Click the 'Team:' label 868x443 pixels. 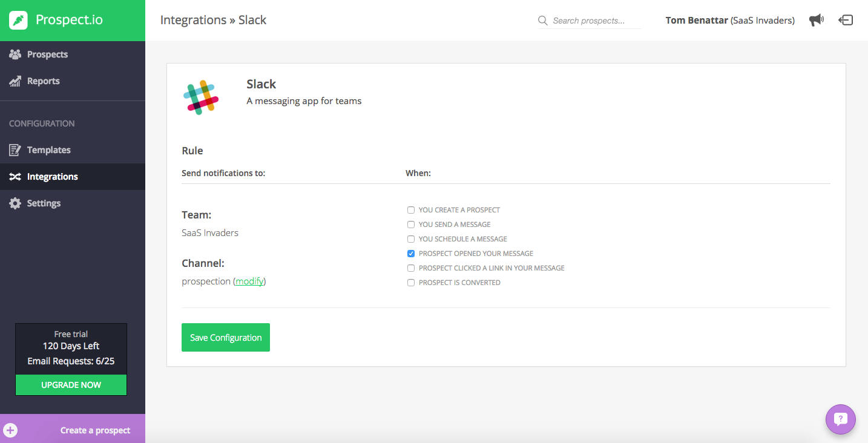pos(196,215)
